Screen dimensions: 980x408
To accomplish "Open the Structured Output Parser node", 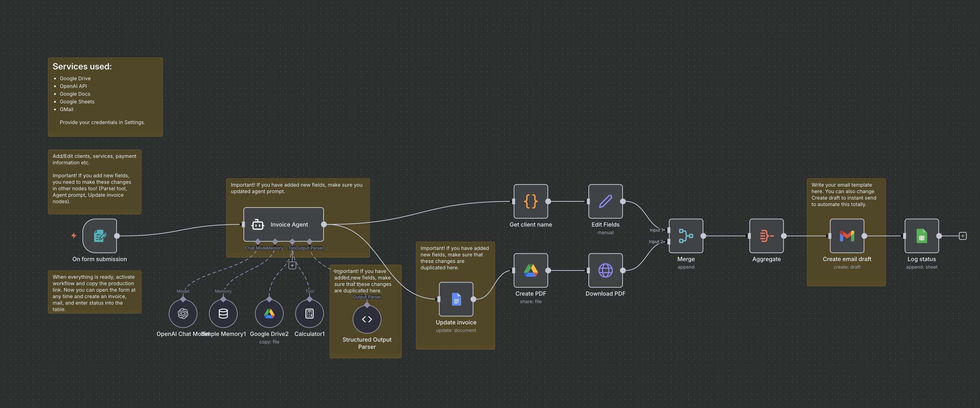I will pyautogui.click(x=367, y=319).
